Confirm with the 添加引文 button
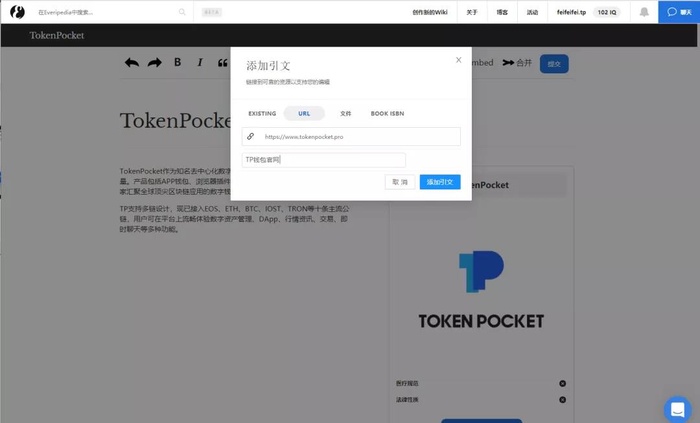Screen dimensions: 700x423 (440, 182)
